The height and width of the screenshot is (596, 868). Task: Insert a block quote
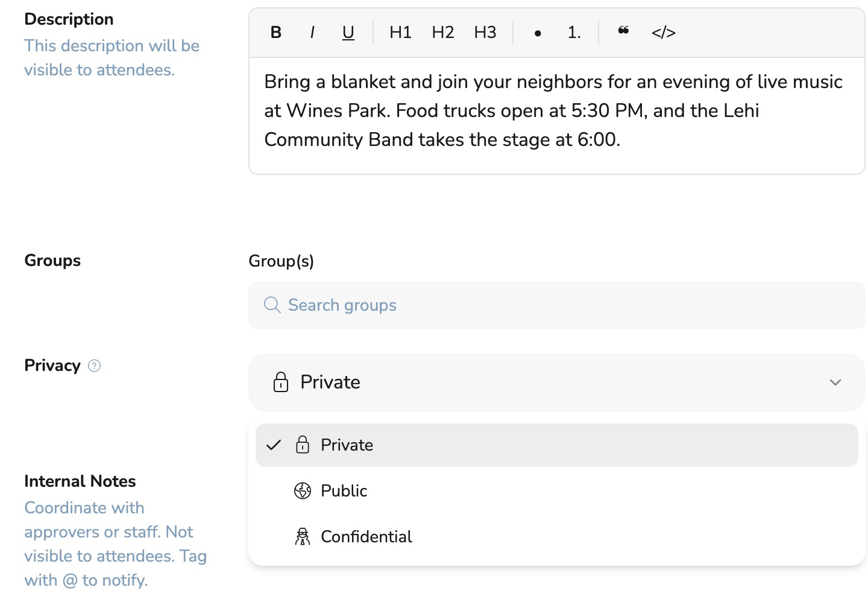tap(624, 31)
